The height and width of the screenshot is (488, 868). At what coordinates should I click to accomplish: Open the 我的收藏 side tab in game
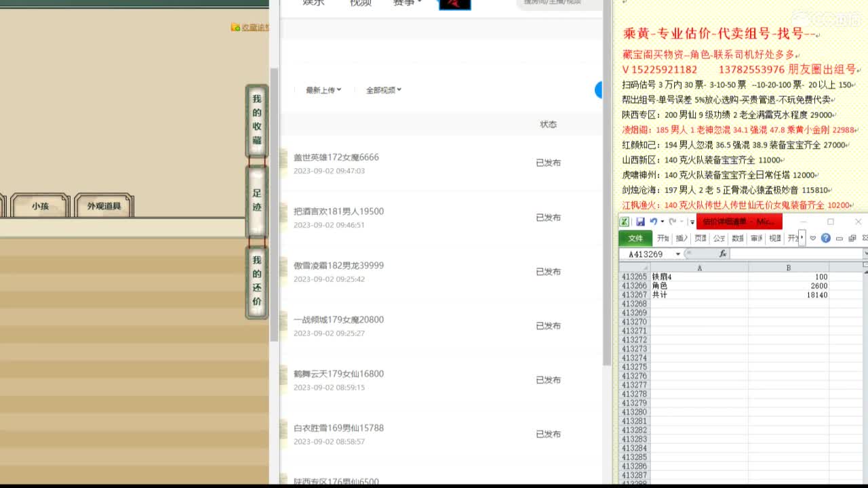coord(257,120)
